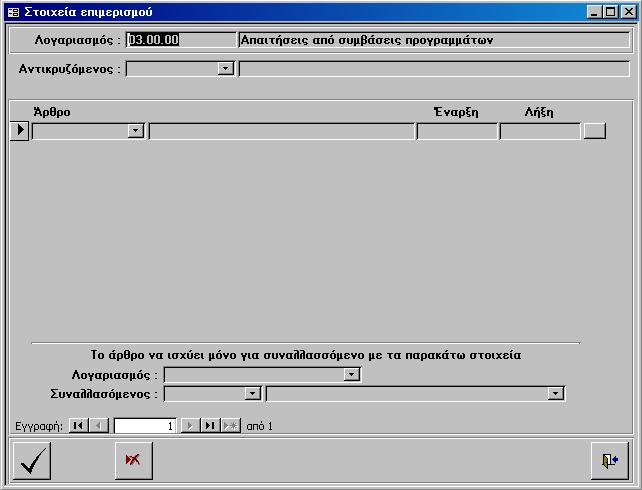Click the Λήξη date field
The height and width of the screenshot is (490, 642).
[540, 131]
